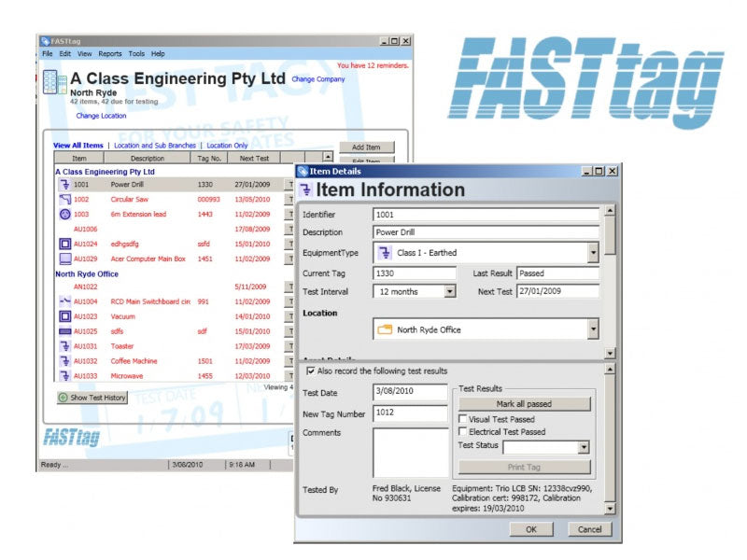Select the Power Drill earthed class icon
The height and width of the screenshot is (560, 747).
(x=66, y=185)
